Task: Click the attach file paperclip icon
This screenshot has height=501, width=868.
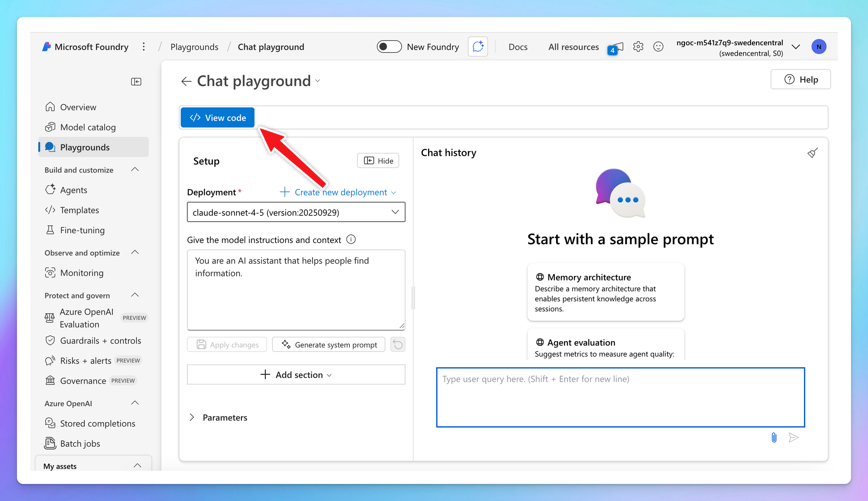Action: coord(774,437)
